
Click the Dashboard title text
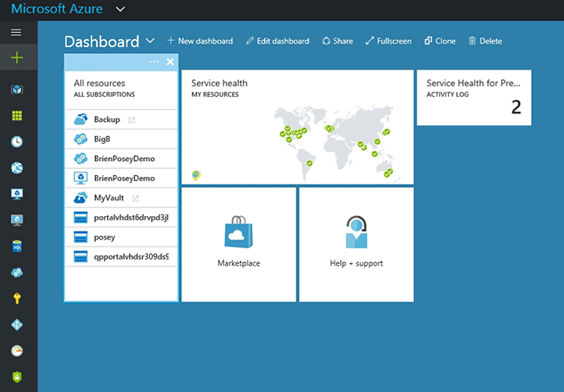pos(102,42)
